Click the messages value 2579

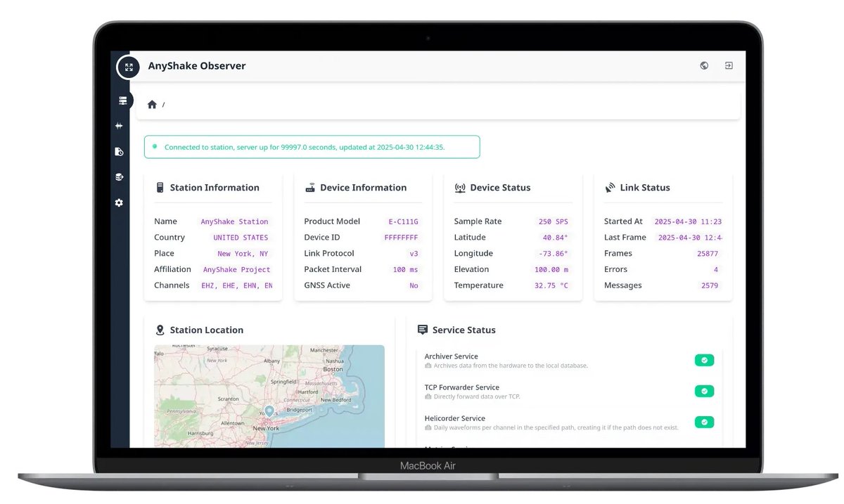coord(710,285)
